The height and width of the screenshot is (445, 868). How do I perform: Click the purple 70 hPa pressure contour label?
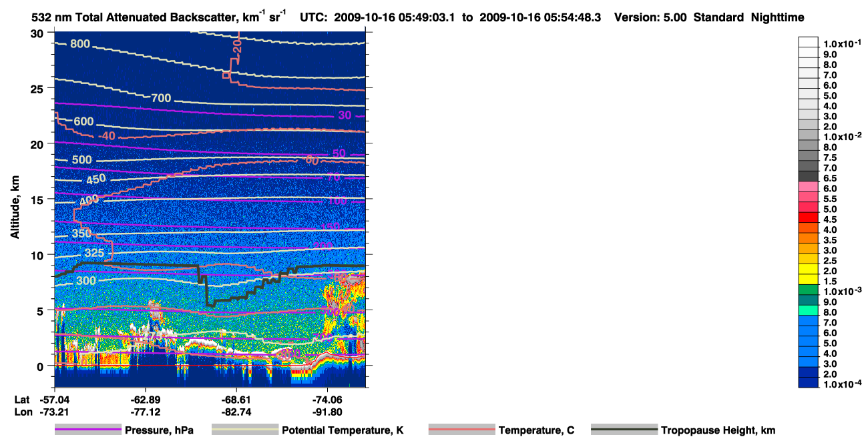point(333,177)
